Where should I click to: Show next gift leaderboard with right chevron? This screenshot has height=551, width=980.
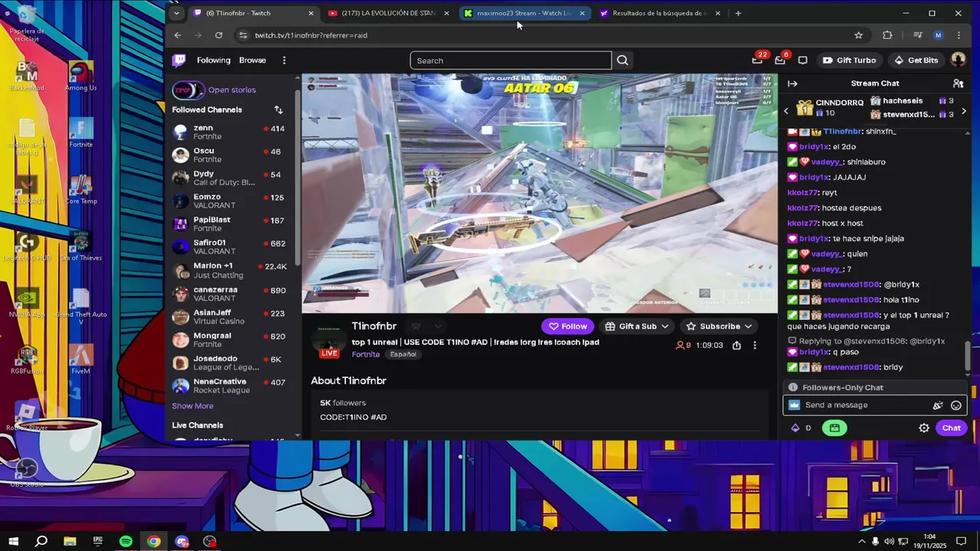pos(963,111)
